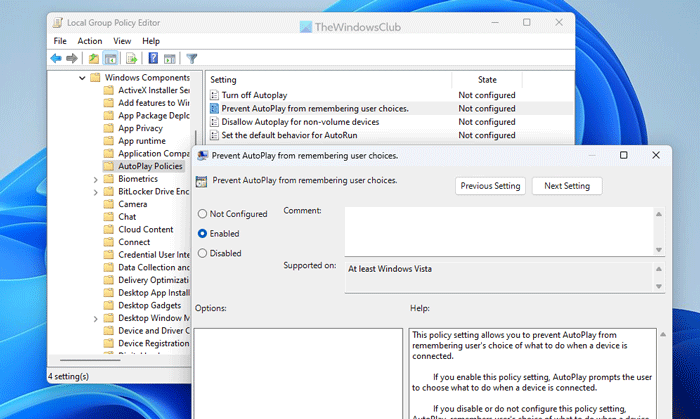The width and height of the screenshot is (700, 419).
Task: Click the AutoPlay Policies folder icon
Action: coord(108,166)
